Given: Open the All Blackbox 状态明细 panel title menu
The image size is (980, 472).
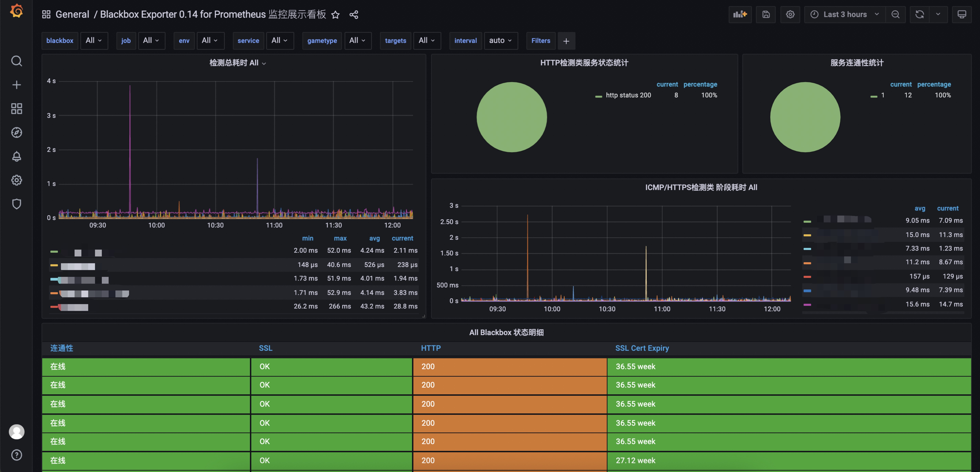Looking at the screenshot, I should coord(506,332).
